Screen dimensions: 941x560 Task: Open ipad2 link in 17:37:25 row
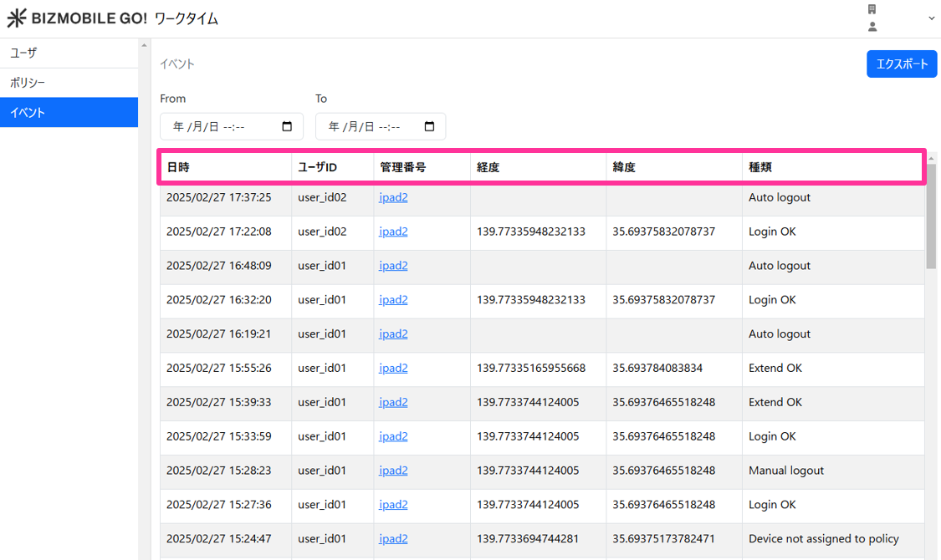(393, 197)
